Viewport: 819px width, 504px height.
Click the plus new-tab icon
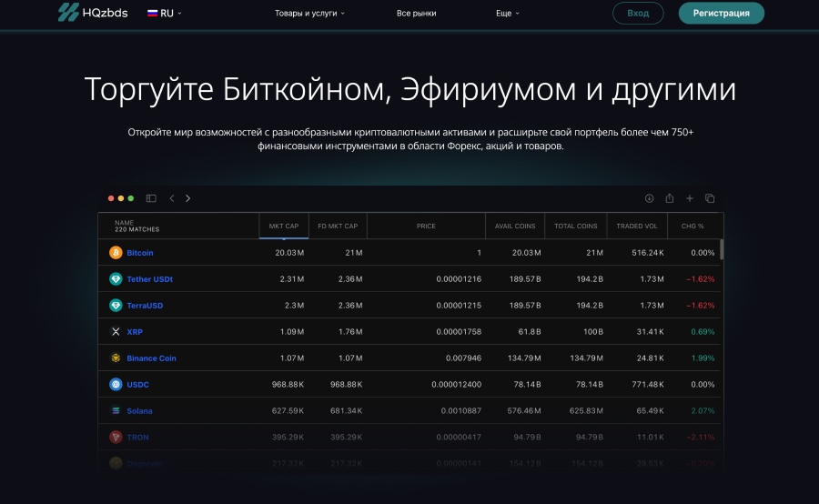click(690, 198)
